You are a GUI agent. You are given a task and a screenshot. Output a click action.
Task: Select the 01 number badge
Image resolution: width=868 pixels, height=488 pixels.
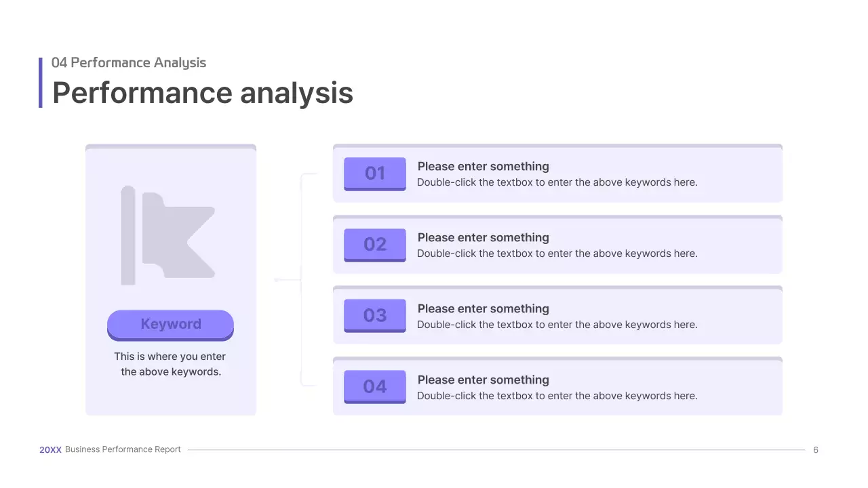point(375,174)
